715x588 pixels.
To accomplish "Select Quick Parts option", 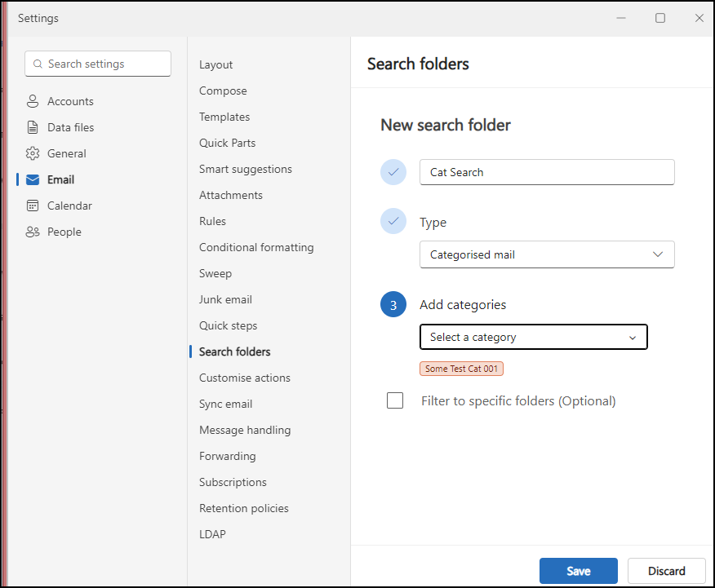I will click(227, 143).
